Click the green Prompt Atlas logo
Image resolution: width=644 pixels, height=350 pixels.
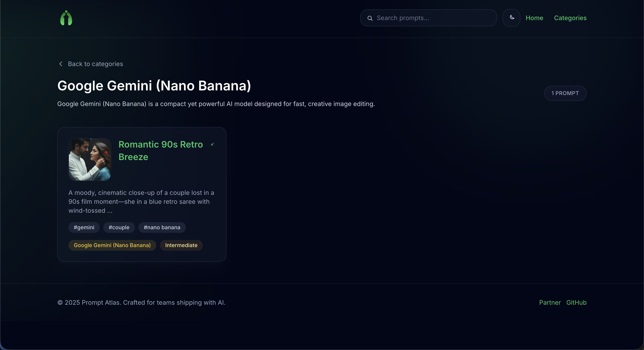tap(66, 18)
